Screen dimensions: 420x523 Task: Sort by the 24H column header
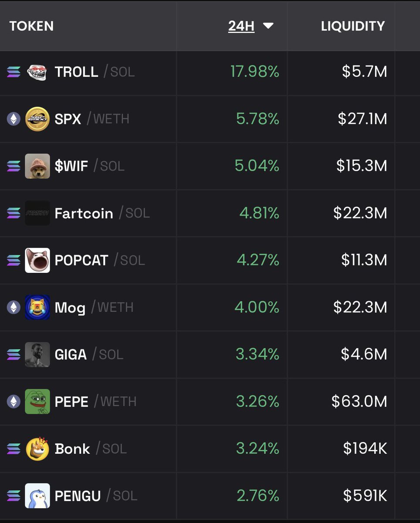click(x=241, y=26)
